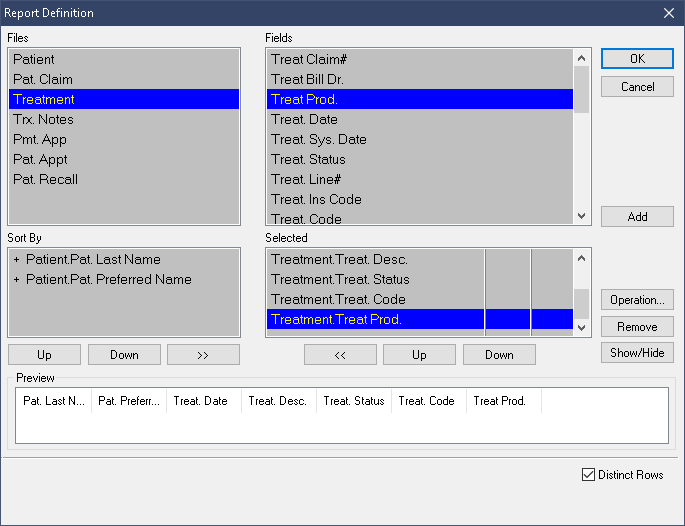Viewport: 685px width, 526px height.
Task: Select Pat. Recall in Files list
Action: (45, 180)
